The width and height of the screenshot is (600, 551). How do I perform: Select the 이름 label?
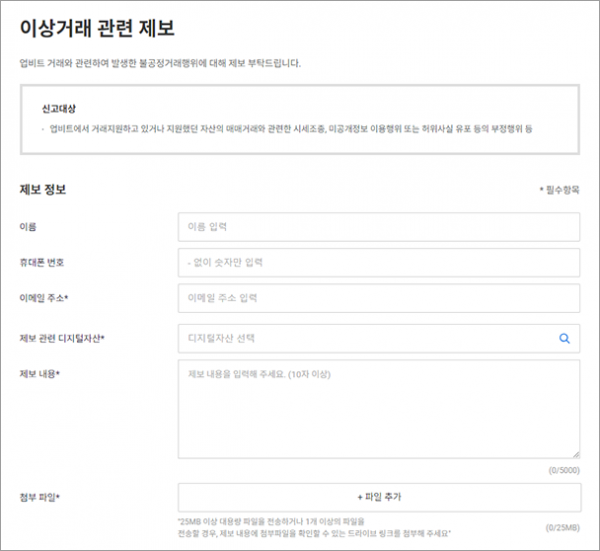pos(28,227)
